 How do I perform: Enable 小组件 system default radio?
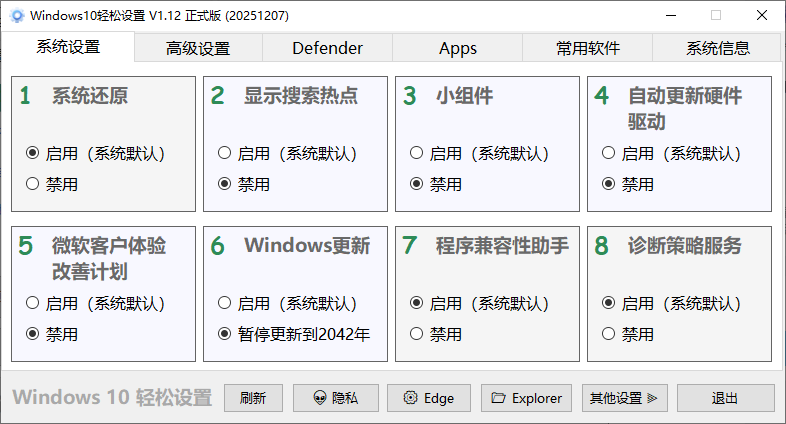[x=417, y=154]
